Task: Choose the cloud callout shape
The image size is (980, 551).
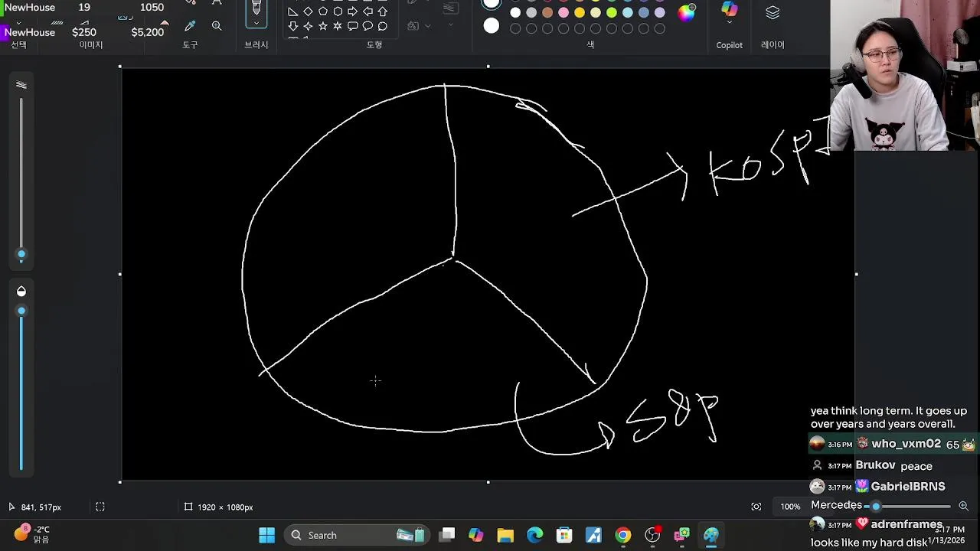Action: click(x=383, y=26)
